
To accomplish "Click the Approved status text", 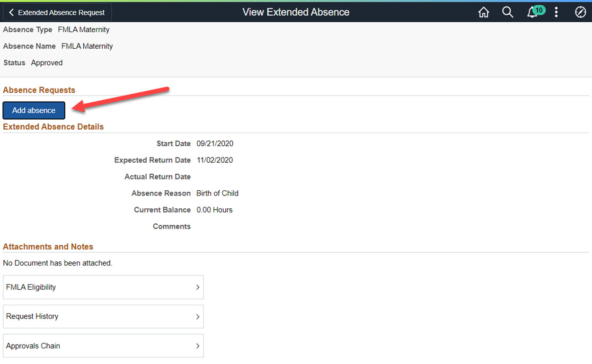I will coord(47,62).
